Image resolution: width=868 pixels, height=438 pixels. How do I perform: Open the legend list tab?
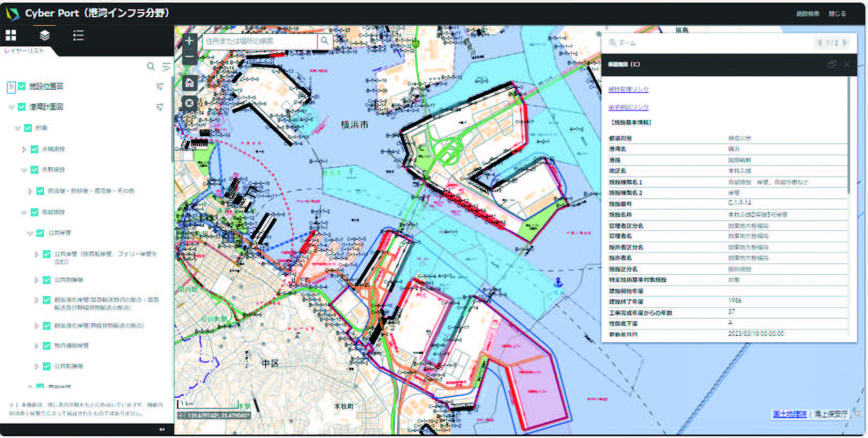[78, 35]
